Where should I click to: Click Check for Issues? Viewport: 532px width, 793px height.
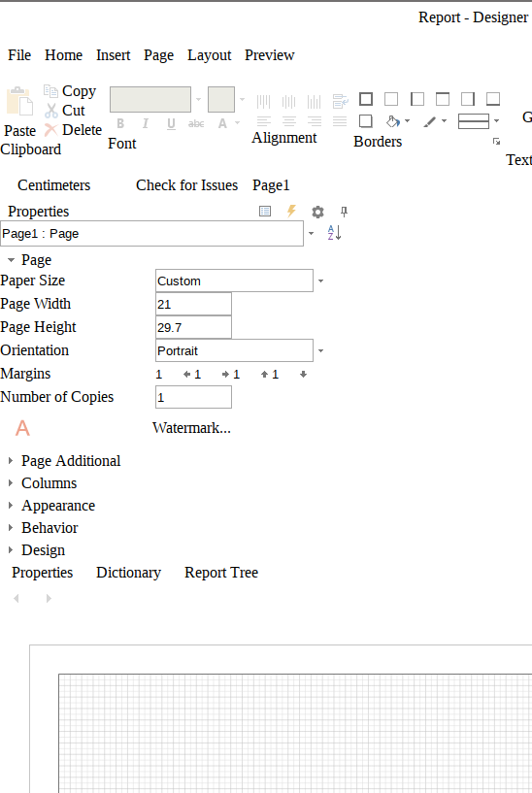(x=186, y=185)
